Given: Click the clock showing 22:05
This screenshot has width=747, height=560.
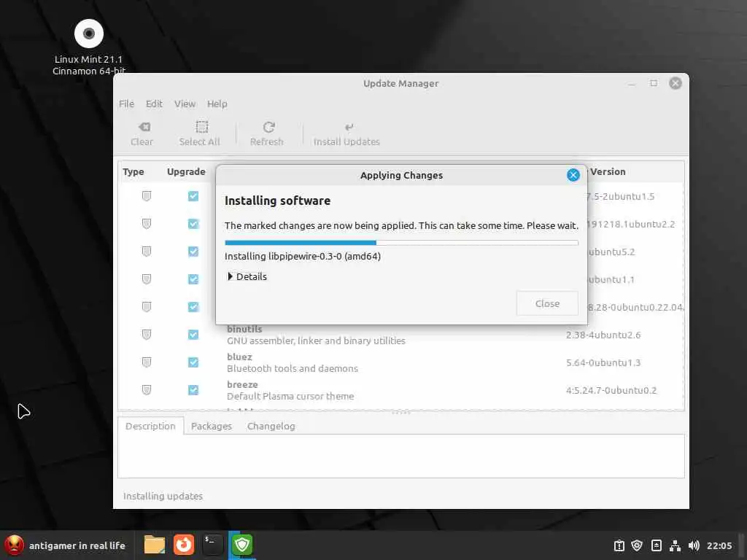Looking at the screenshot, I should pos(719,545).
